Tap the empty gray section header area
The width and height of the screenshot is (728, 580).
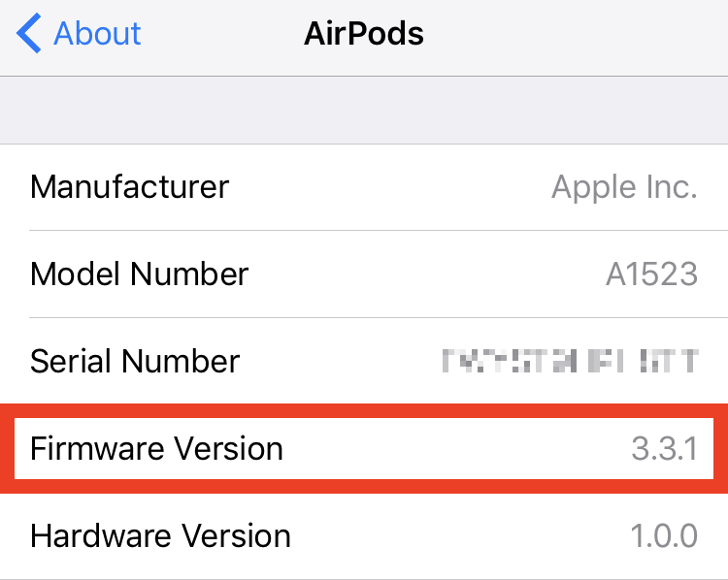click(x=364, y=110)
